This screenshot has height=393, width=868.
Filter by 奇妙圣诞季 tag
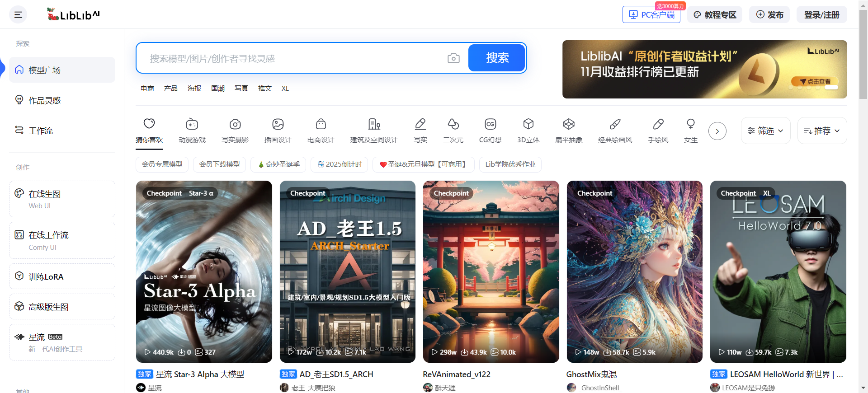coord(278,164)
